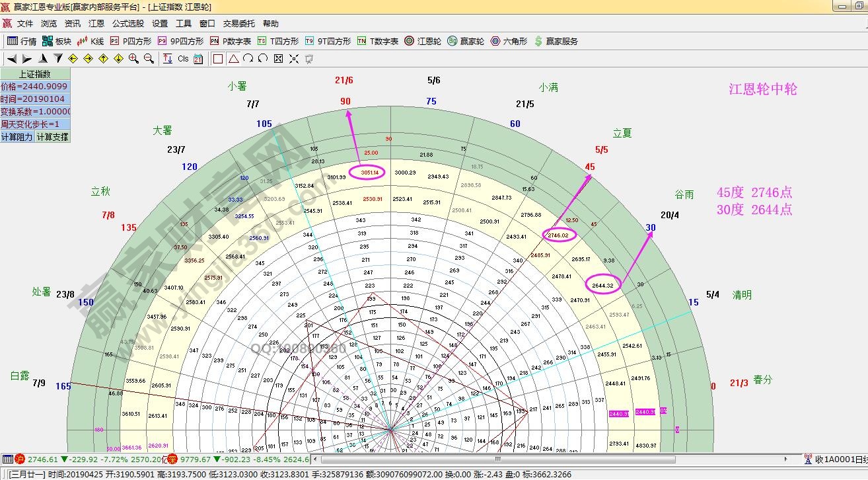Viewport: 868px width, 480px height.
Task: Open the 交易委托 menu
Action: click(238, 23)
